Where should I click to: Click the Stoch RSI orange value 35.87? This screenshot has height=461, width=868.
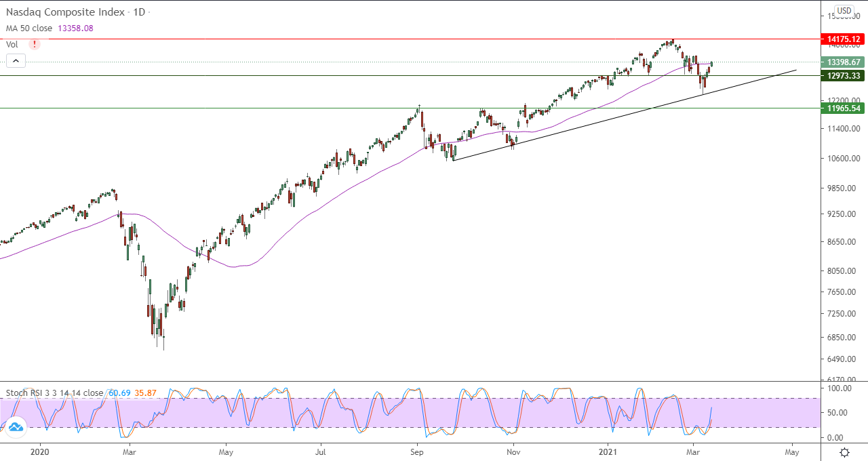point(146,393)
